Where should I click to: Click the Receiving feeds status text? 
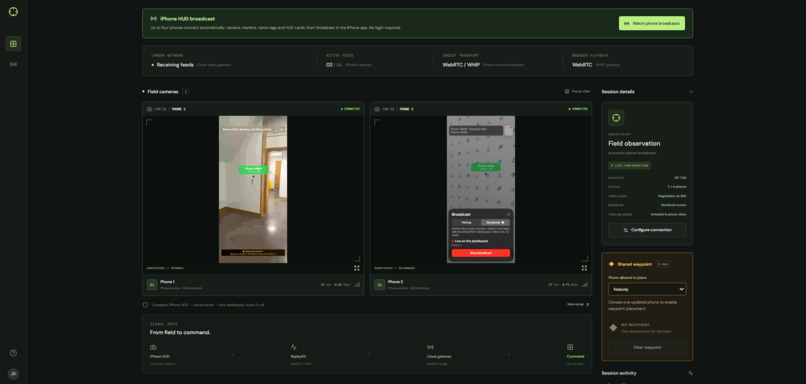click(x=175, y=65)
